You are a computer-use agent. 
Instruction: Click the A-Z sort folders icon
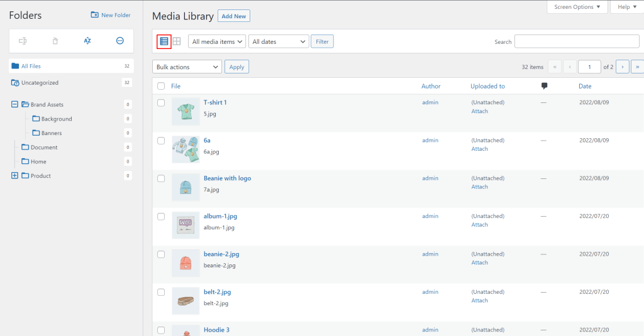[x=87, y=41]
